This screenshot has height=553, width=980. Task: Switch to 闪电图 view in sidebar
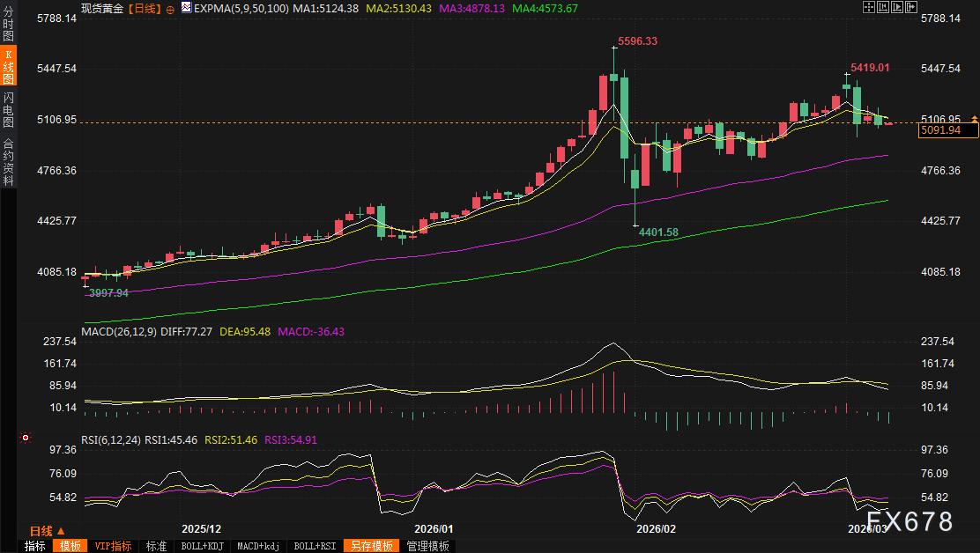(8, 109)
